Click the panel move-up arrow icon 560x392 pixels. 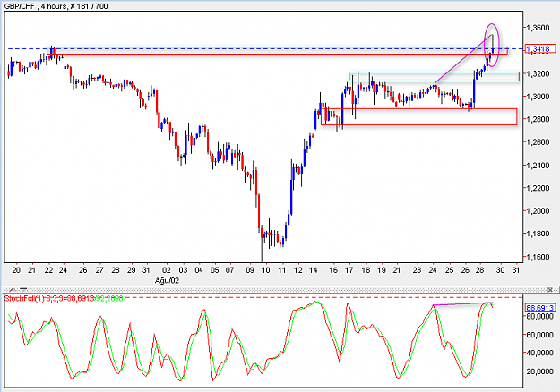coord(13,290)
